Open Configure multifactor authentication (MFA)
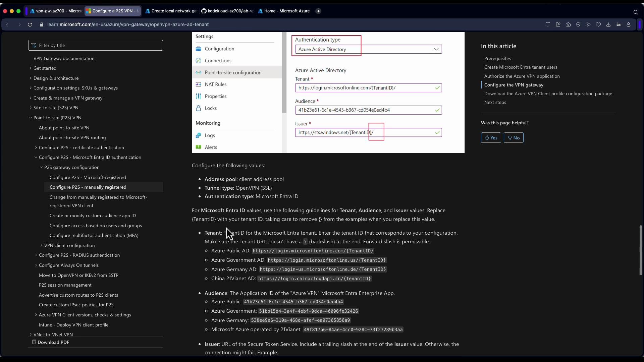Screen dimensions: 644x362 pos(94,235)
